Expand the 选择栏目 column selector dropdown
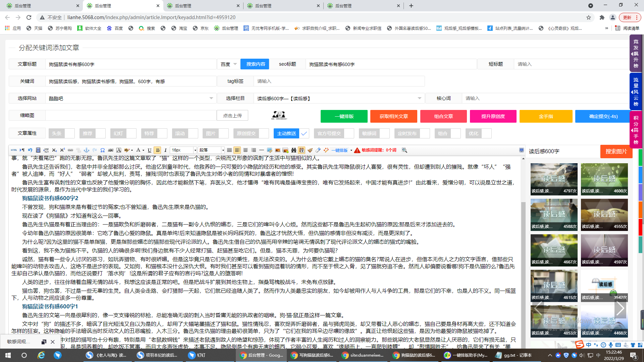The width and height of the screenshot is (644, 362). click(419, 98)
